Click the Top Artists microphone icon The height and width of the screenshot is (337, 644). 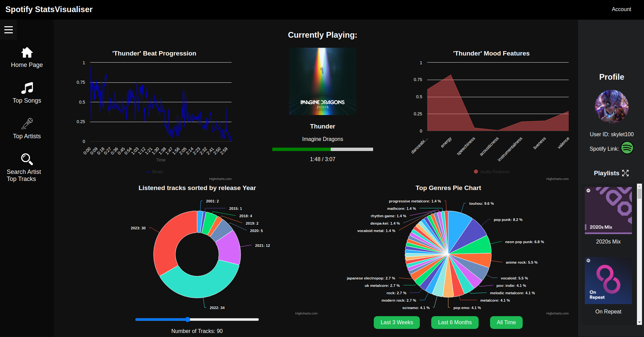coord(27,124)
